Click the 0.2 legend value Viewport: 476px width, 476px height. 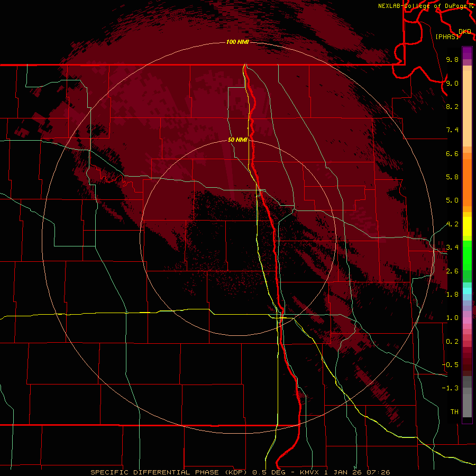(x=452, y=342)
